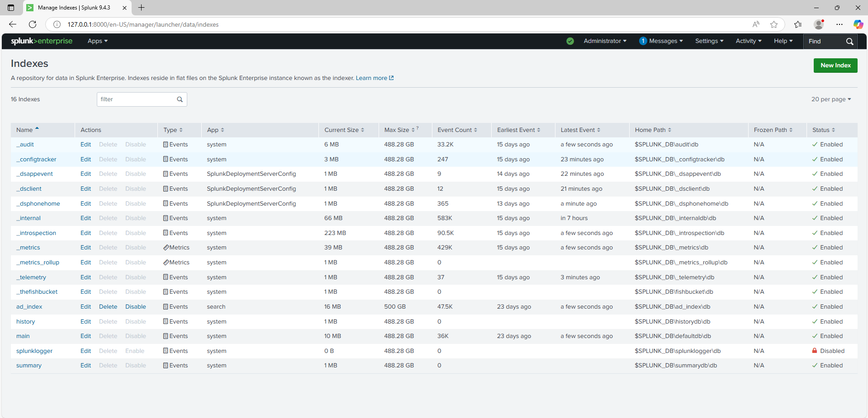Click the Metrics type icon for _metrics
Image resolution: width=868 pixels, height=418 pixels.
click(x=166, y=248)
